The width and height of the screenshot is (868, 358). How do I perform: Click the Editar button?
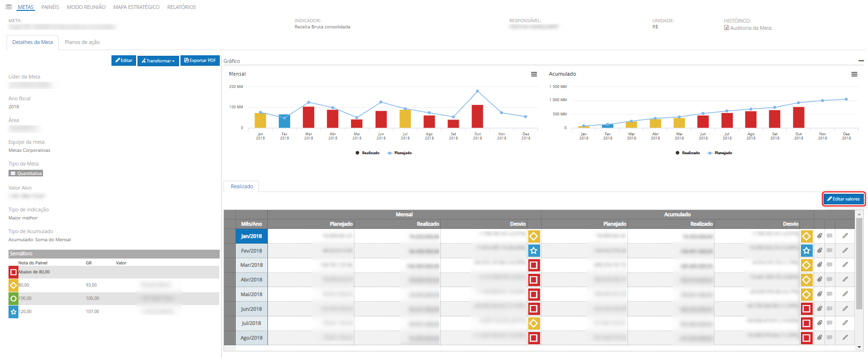coord(124,61)
